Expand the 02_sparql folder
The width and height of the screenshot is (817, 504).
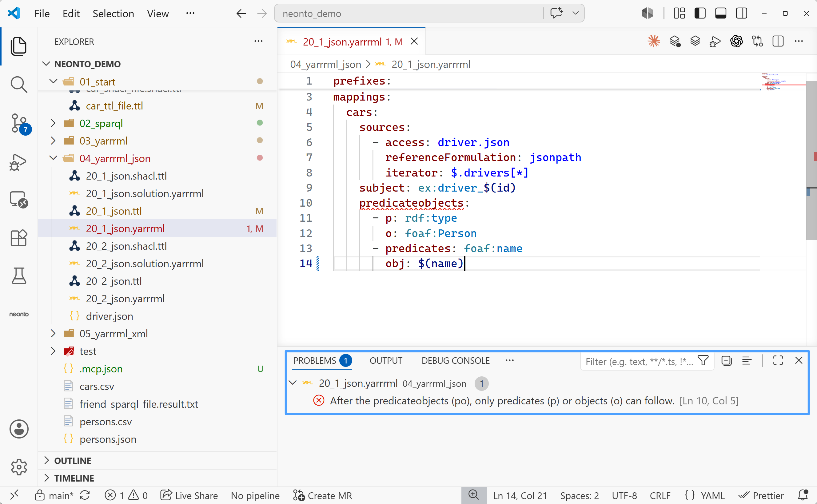pos(53,123)
